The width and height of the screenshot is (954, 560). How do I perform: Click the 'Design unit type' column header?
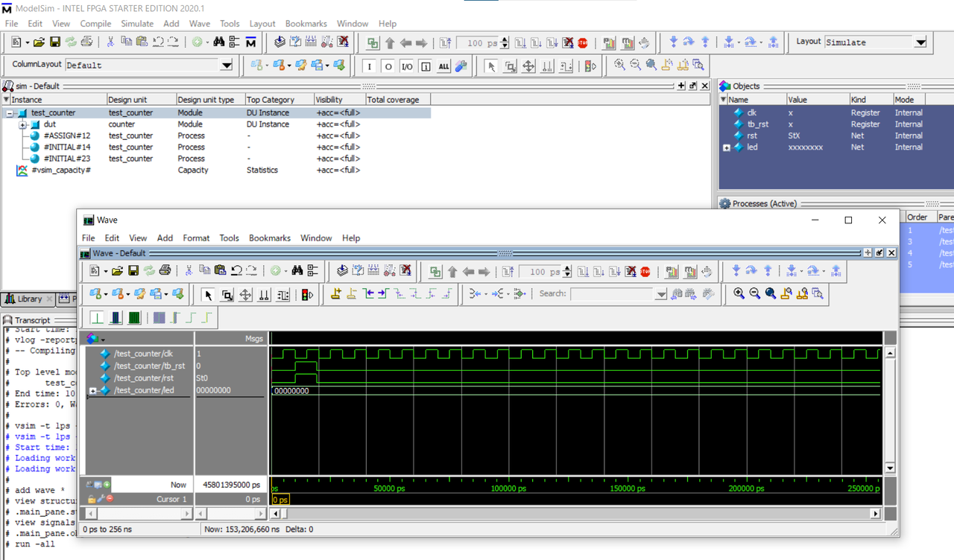click(x=206, y=100)
